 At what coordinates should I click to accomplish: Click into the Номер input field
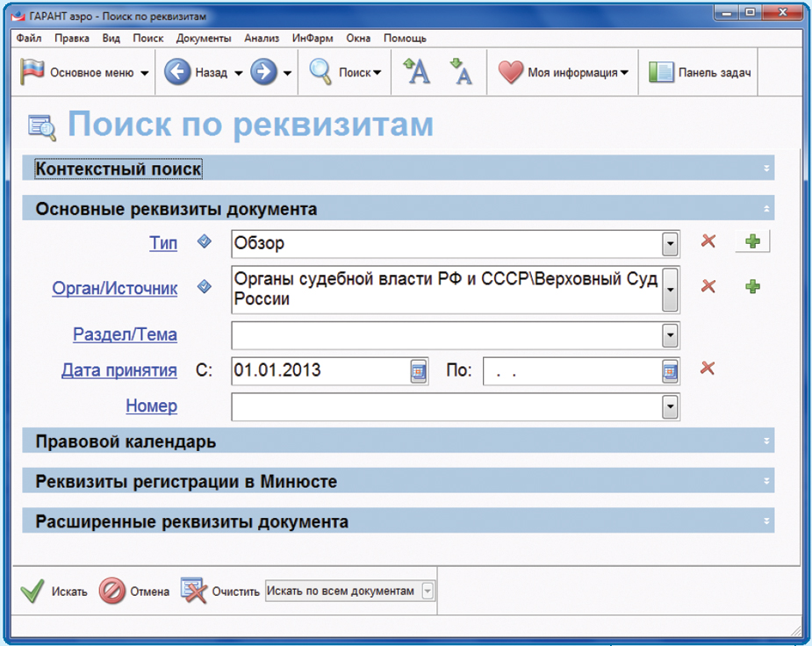point(445,406)
